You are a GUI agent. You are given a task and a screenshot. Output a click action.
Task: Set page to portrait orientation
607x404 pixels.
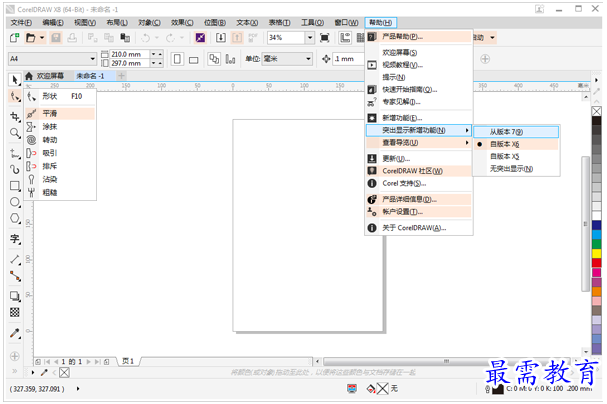point(177,59)
